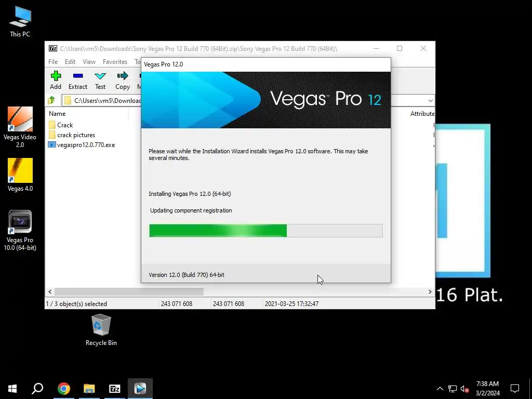Click the 'Version 12.0 (Build 770) 64-bit' text
This screenshot has width=532, height=399.
pos(187,275)
